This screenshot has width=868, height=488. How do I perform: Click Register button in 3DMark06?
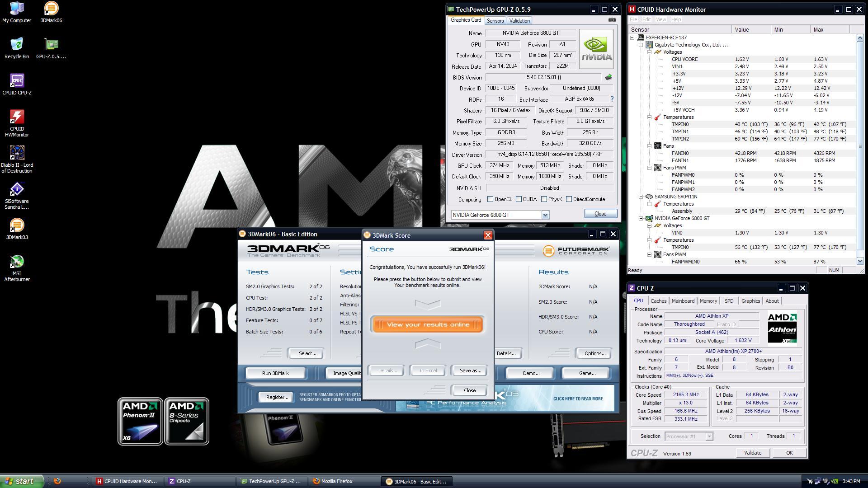click(277, 397)
